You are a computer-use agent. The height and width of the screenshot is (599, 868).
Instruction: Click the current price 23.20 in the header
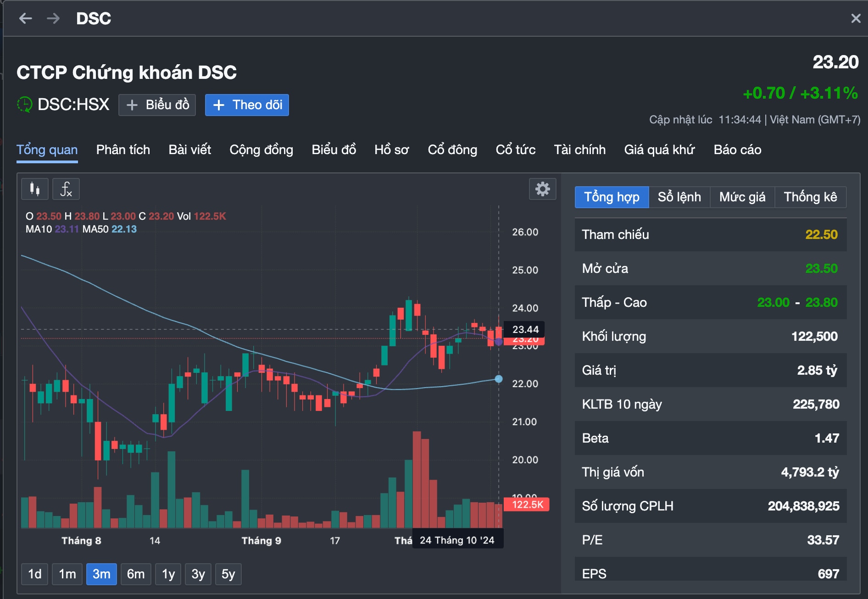click(x=835, y=62)
